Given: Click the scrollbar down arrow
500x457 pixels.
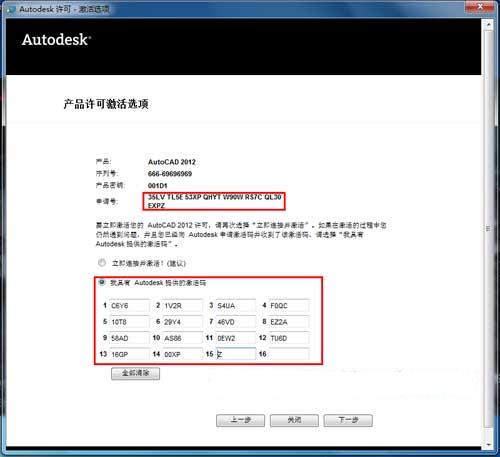Looking at the screenshot, I should tap(489, 445).
